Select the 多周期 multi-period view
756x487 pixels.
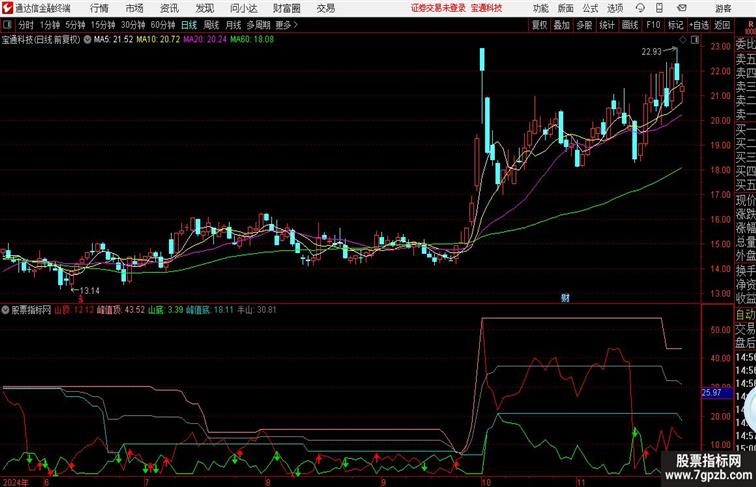click(x=258, y=25)
